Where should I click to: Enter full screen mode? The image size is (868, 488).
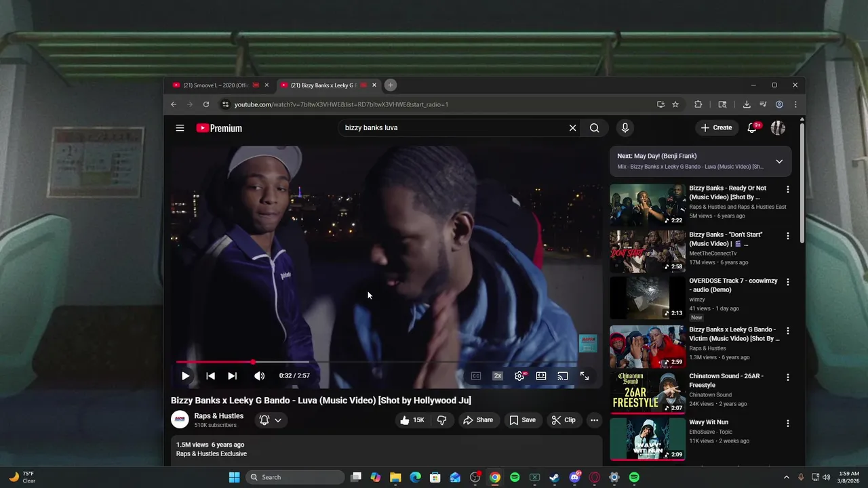click(585, 375)
